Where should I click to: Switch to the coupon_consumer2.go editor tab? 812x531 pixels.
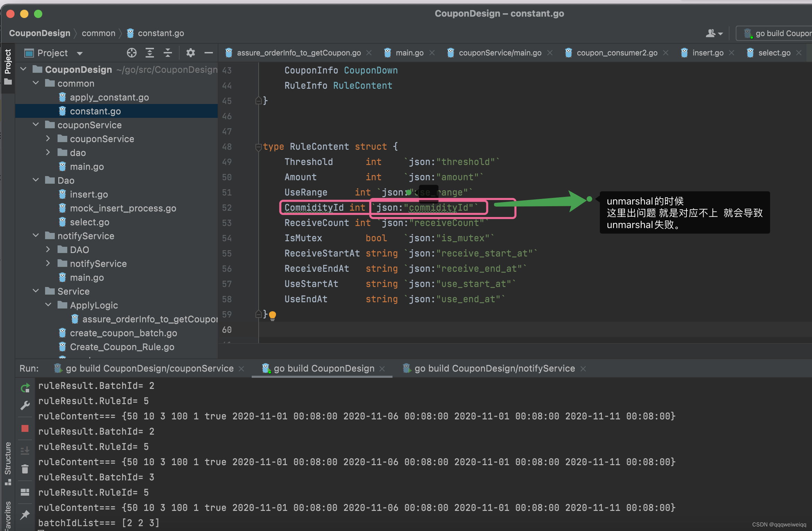[x=616, y=53]
